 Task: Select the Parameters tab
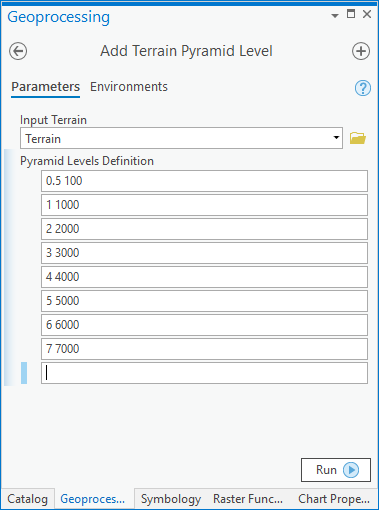point(45,87)
